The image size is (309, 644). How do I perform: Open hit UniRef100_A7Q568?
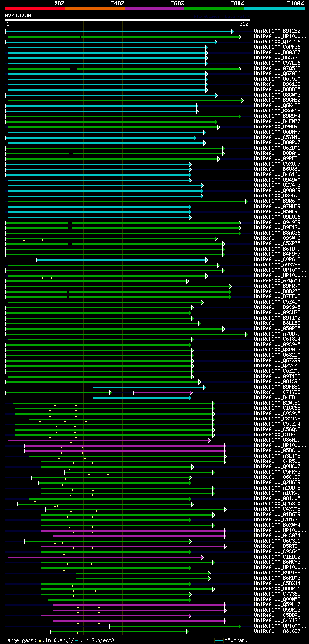click(x=278, y=69)
